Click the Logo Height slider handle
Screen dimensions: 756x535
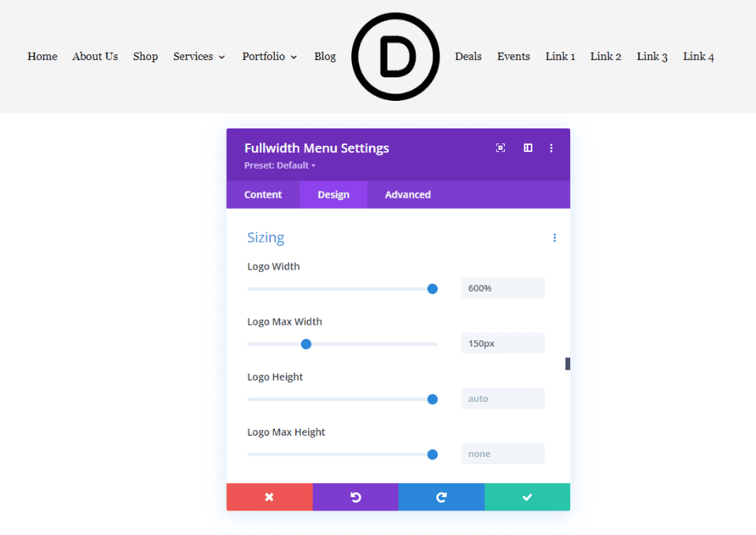(432, 399)
